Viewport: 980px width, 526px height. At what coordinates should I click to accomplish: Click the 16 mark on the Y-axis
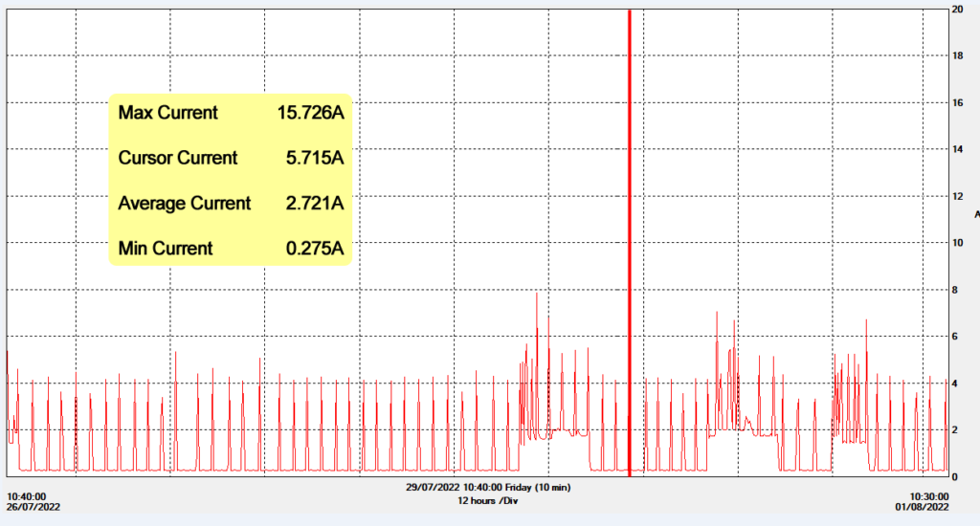[x=956, y=103]
